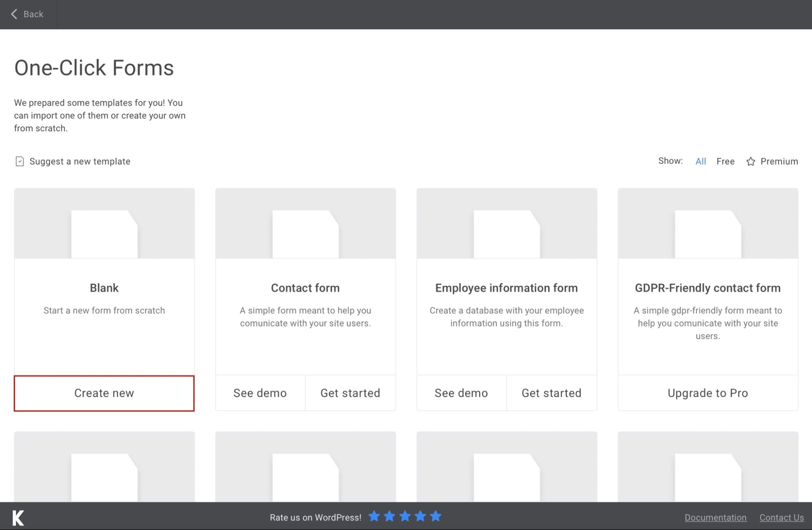Open the Contact form demo
The height and width of the screenshot is (530, 812).
tap(260, 393)
